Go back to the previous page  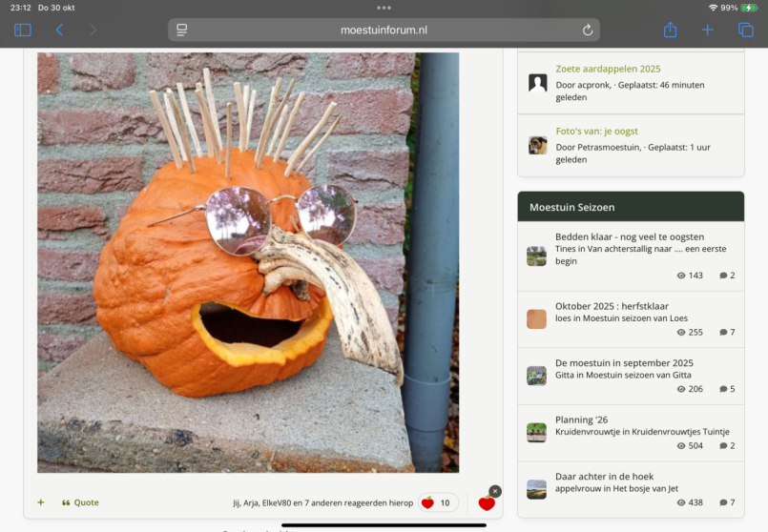click(x=59, y=30)
